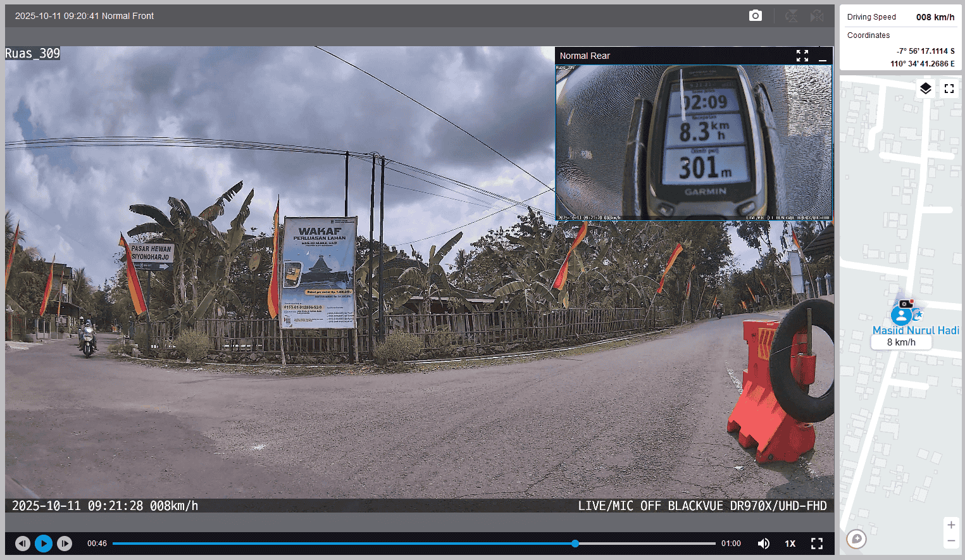Click the 01:00 total duration
Screen dimensions: 965x560
coord(731,544)
